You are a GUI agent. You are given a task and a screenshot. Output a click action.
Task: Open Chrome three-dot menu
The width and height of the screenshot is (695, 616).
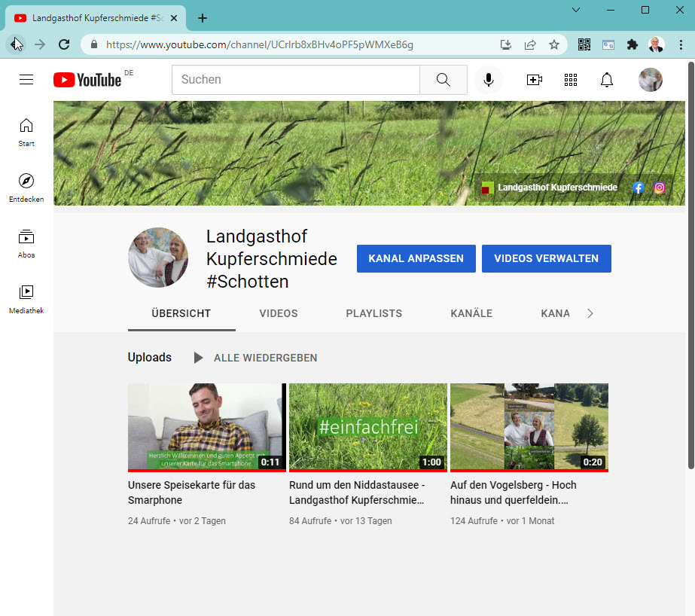tap(681, 44)
